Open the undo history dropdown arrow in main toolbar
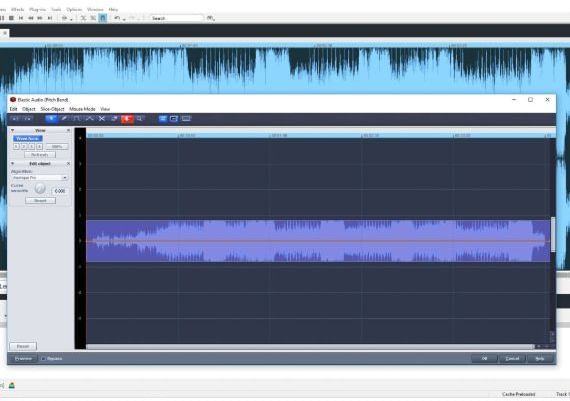The width and height of the screenshot is (570, 401). tap(124, 19)
